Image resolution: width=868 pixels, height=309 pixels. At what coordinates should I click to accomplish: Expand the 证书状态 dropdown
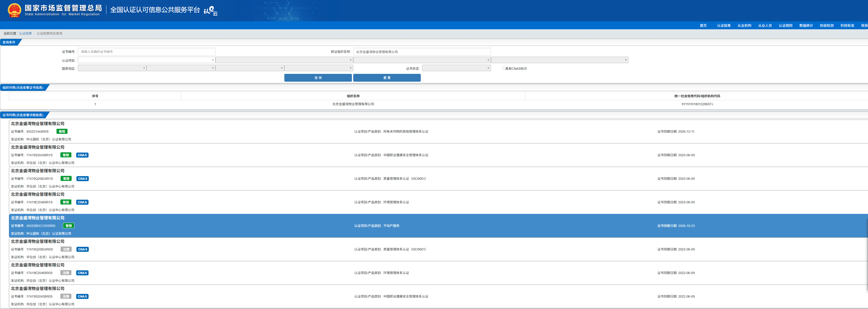456,68
